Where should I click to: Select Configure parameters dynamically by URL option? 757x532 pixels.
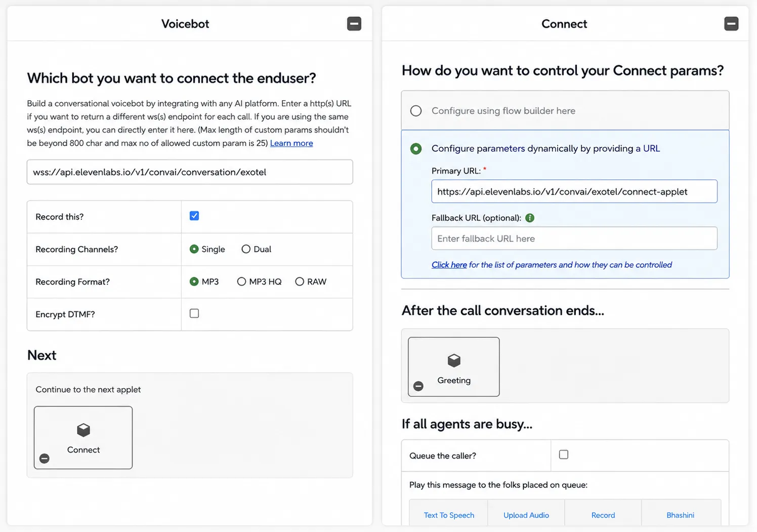416,149
